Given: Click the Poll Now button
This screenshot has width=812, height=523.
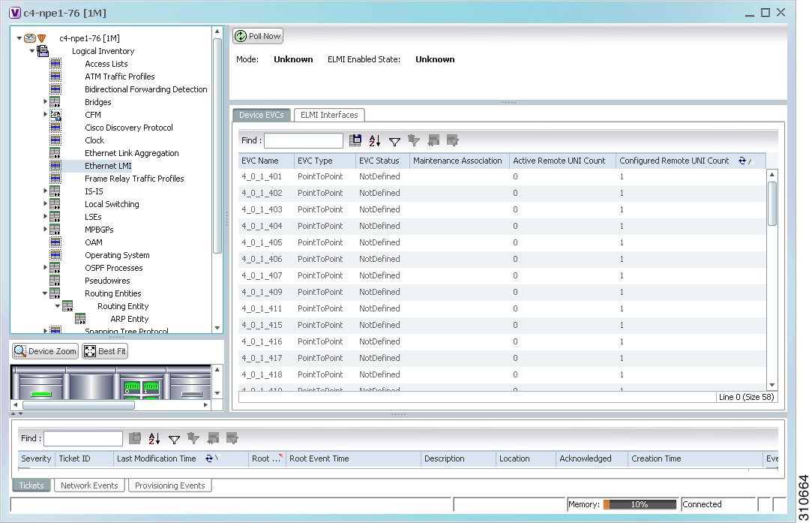Looking at the screenshot, I should tap(258, 36).
